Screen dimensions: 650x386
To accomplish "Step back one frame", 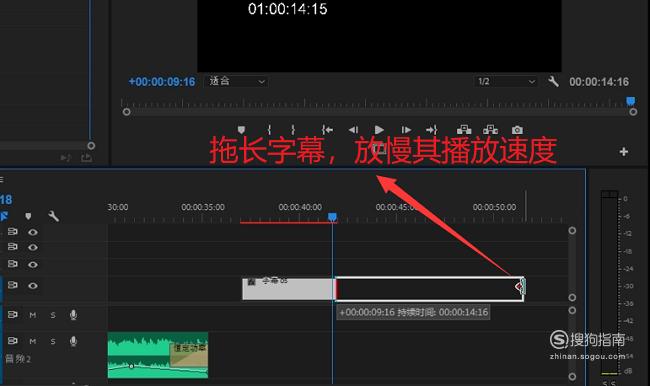I will [353, 130].
